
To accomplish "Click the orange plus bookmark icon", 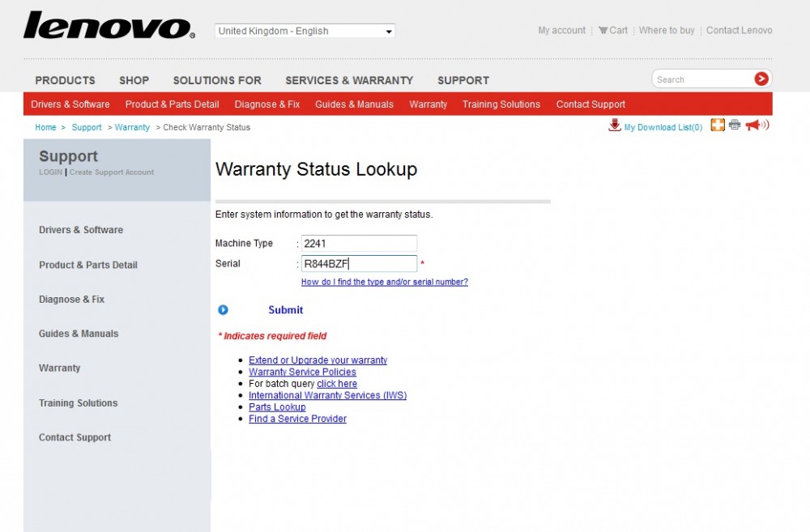I will click(717, 125).
